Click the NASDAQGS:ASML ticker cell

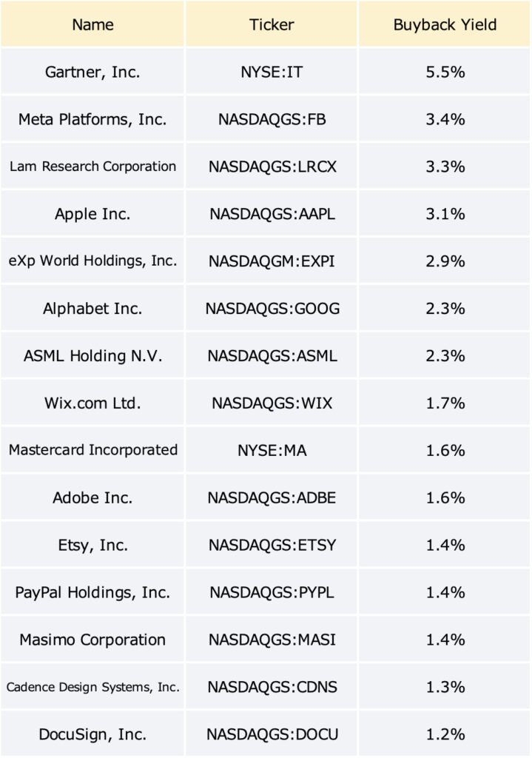pyautogui.click(x=271, y=356)
